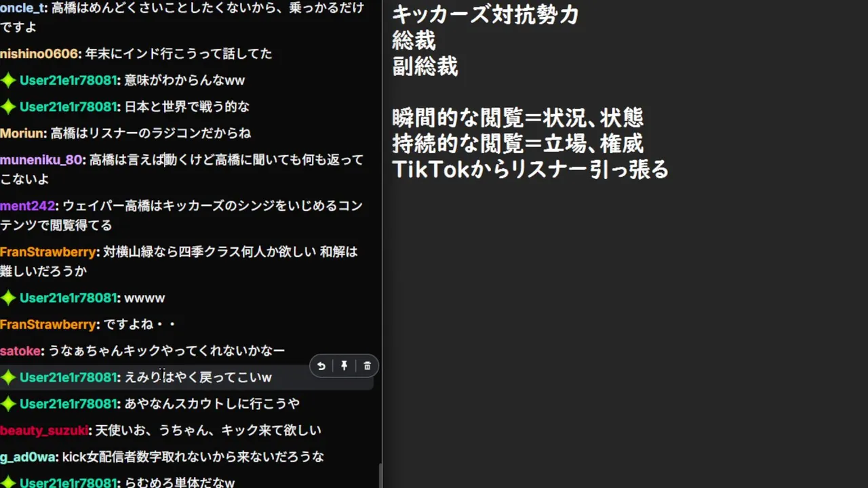Select message text 高橋はリスナーのラジコンだからね
Image resolution: width=868 pixels, height=488 pixels.
pyautogui.click(x=151, y=134)
